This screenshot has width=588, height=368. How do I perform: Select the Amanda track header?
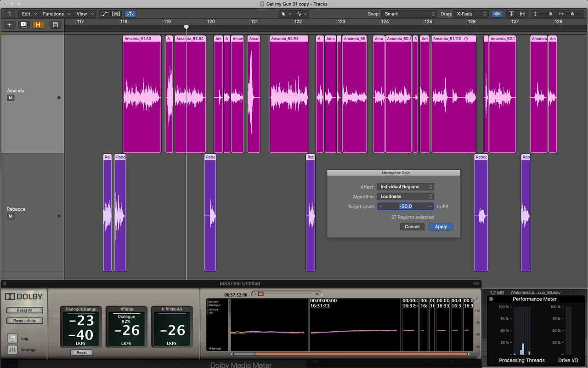click(32, 94)
